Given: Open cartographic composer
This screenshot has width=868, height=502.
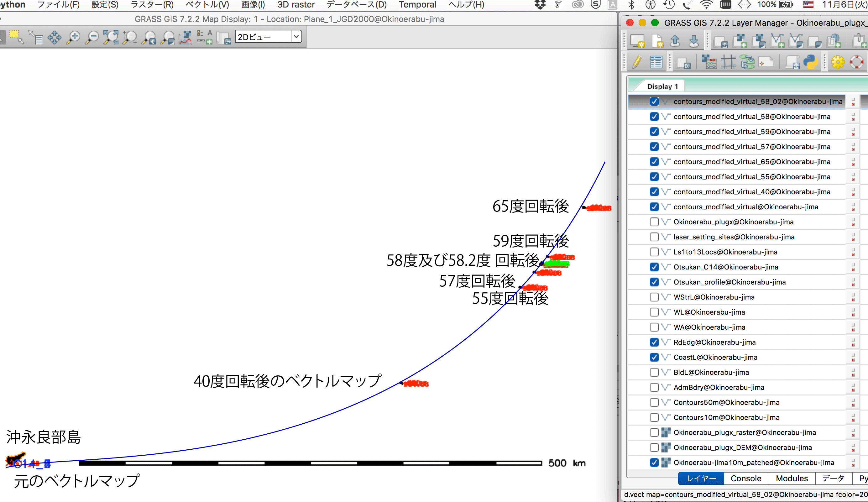Looking at the screenshot, I should [x=766, y=63].
